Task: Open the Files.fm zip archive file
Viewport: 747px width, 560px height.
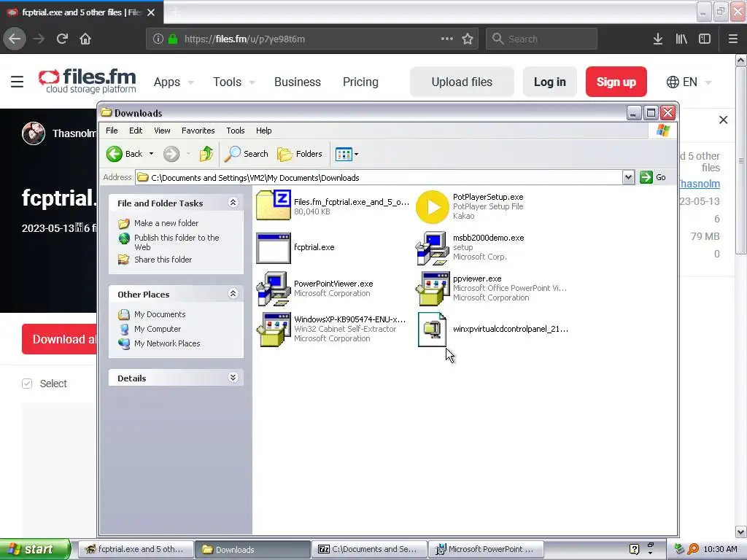Action: (x=274, y=205)
